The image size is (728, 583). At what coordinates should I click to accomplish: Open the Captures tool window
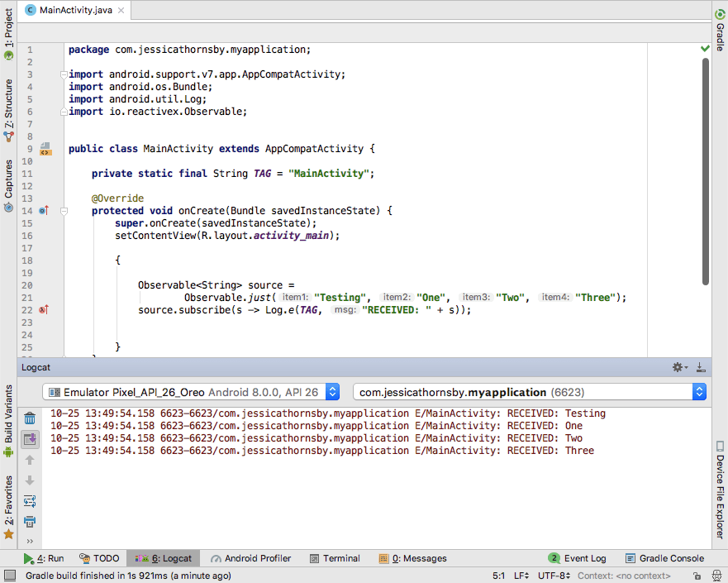[8, 186]
